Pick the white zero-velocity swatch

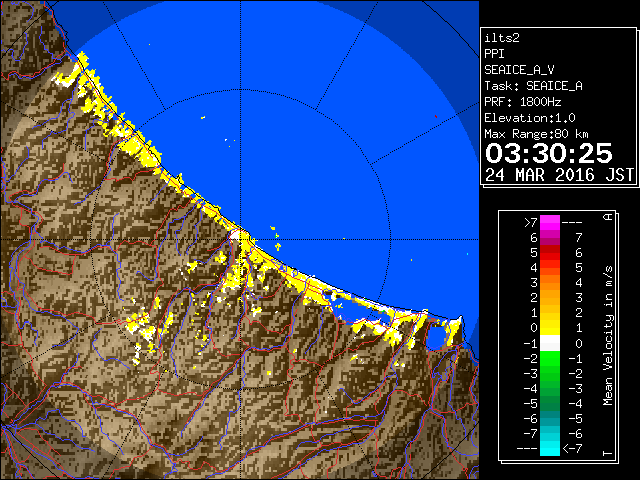point(550,343)
